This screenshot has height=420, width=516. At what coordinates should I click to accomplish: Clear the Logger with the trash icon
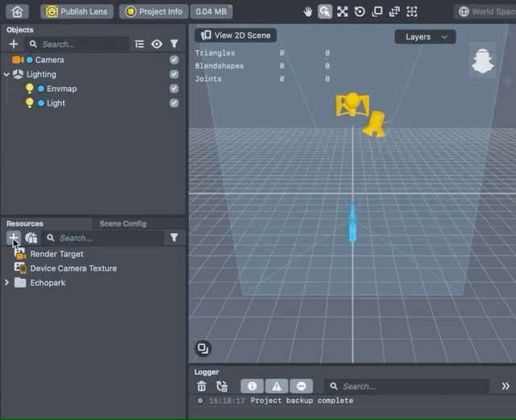click(x=202, y=386)
